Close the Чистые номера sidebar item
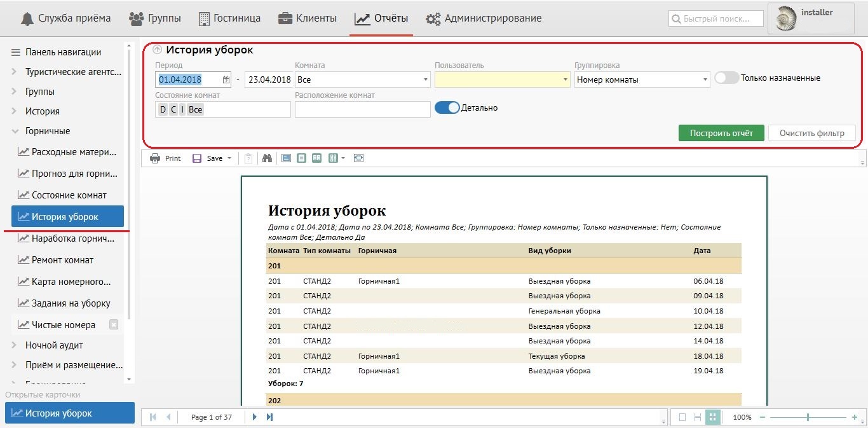The image size is (868, 428). (x=114, y=325)
